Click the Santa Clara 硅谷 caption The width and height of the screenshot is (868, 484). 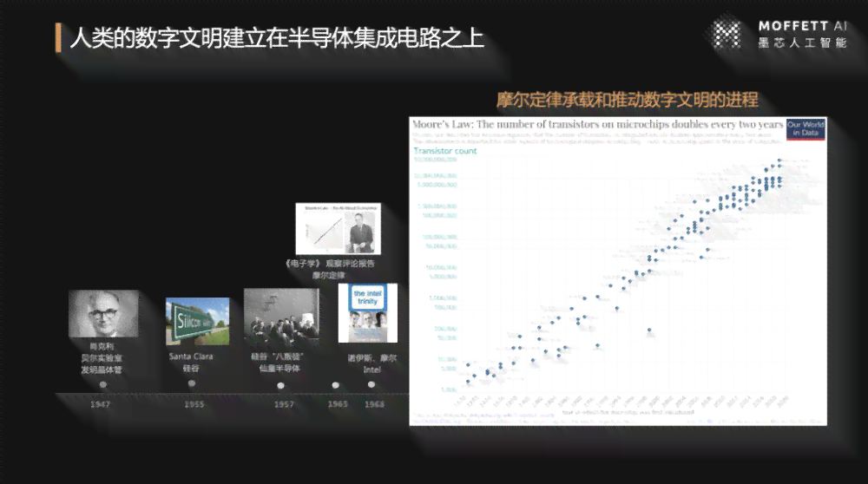[x=191, y=363]
